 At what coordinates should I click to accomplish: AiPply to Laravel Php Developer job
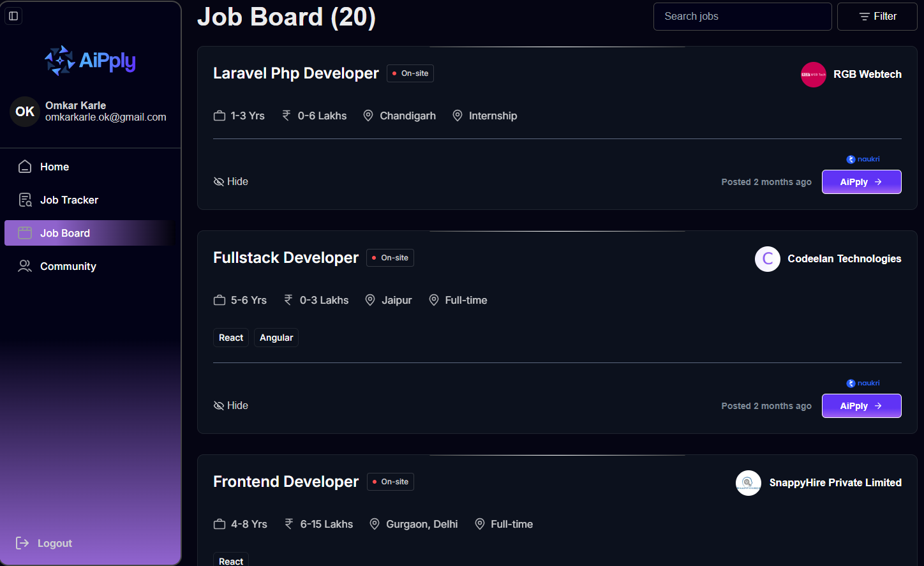pos(861,182)
